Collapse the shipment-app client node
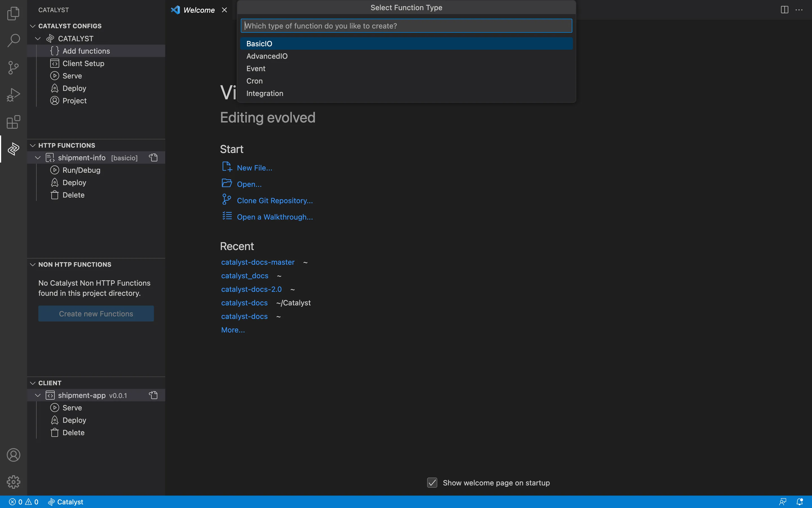Viewport: 812px width, 508px height. [38, 395]
